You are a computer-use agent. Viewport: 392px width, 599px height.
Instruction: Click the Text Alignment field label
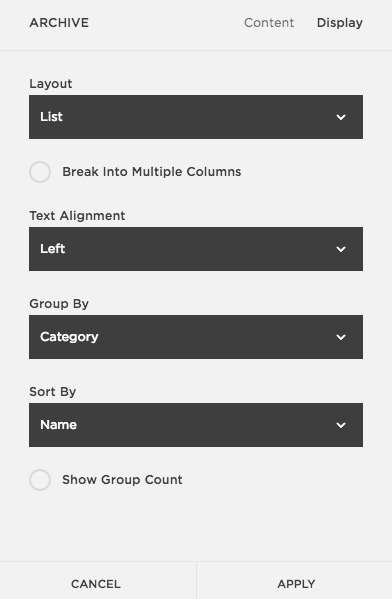(x=77, y=216)
